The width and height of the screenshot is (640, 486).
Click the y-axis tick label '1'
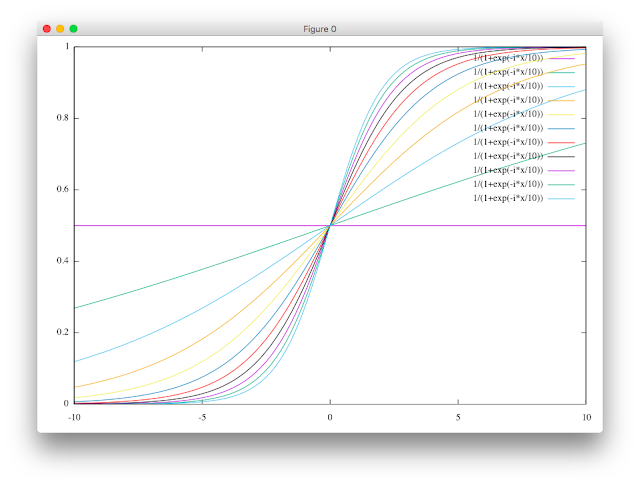(67, 47)
